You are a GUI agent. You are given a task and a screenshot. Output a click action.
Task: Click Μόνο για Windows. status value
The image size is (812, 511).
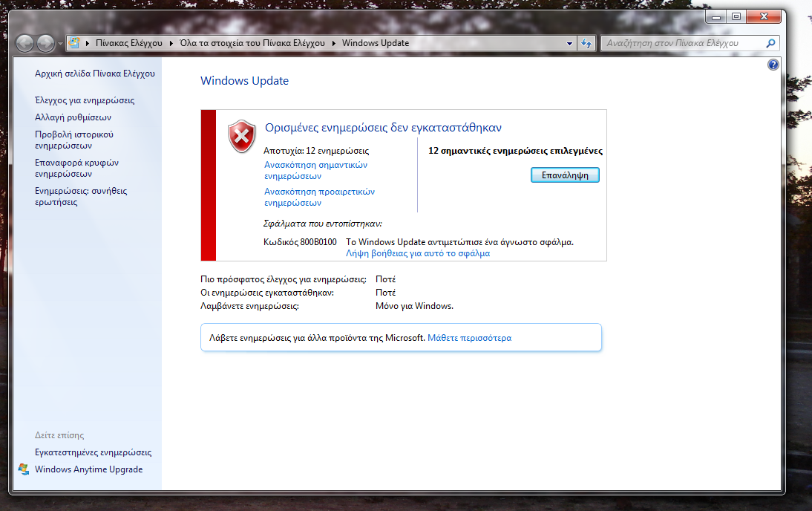point(414,306)
